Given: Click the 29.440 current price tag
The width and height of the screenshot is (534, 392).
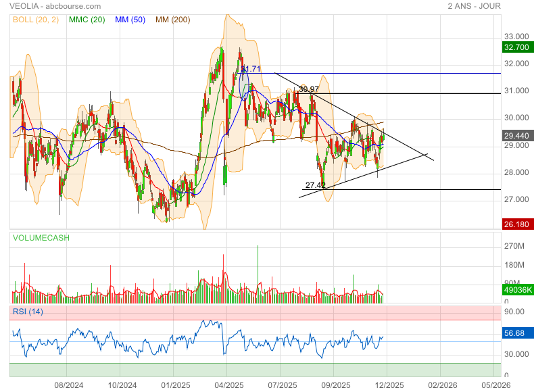Looking at the screenshot, I should [x=516, y=136].
